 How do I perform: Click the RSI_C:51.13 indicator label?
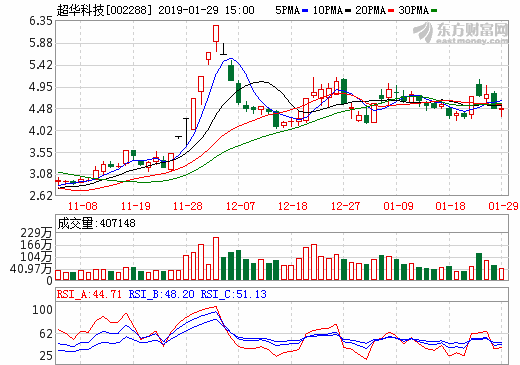click(x=234, y=294)
